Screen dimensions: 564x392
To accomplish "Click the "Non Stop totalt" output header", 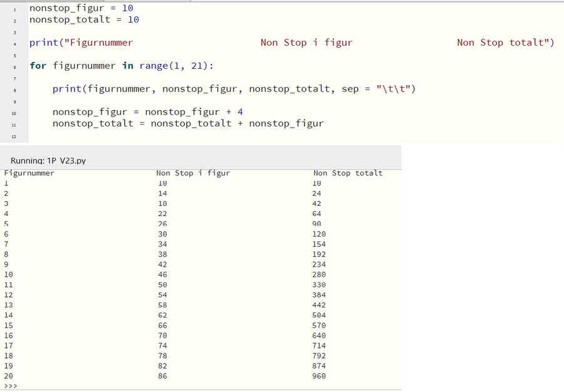I will click(348, 173).
